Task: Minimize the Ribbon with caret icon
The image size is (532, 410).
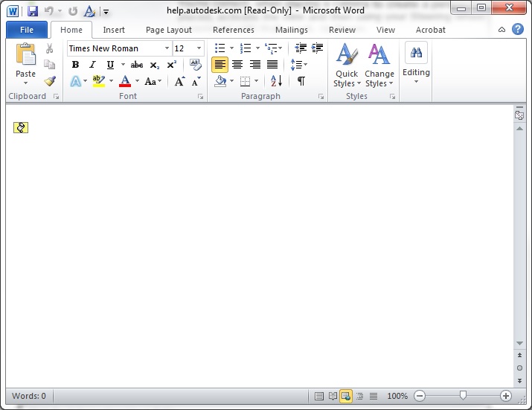Action: click(x=501, y=30)
